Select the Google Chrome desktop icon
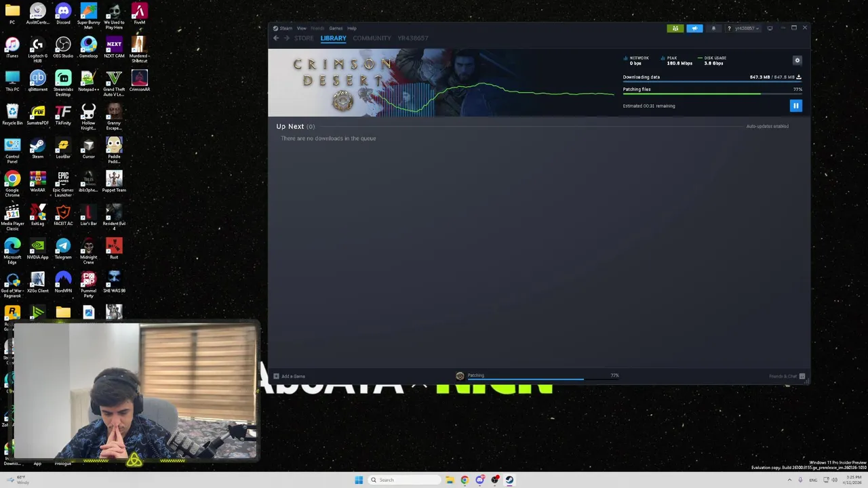This screenshot has width=868, height=488. pos(12,183)
